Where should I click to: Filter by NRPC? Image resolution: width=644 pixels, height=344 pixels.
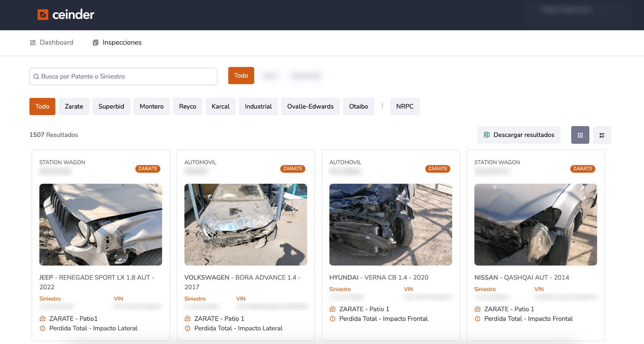[405, 106]
